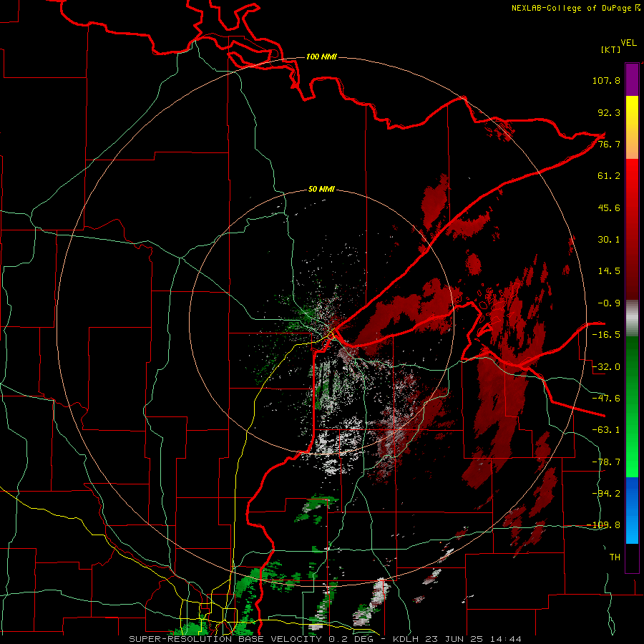Select the -94.2 legend value
The height and width of the screenshot is (644, 644).
coord(606,494)
